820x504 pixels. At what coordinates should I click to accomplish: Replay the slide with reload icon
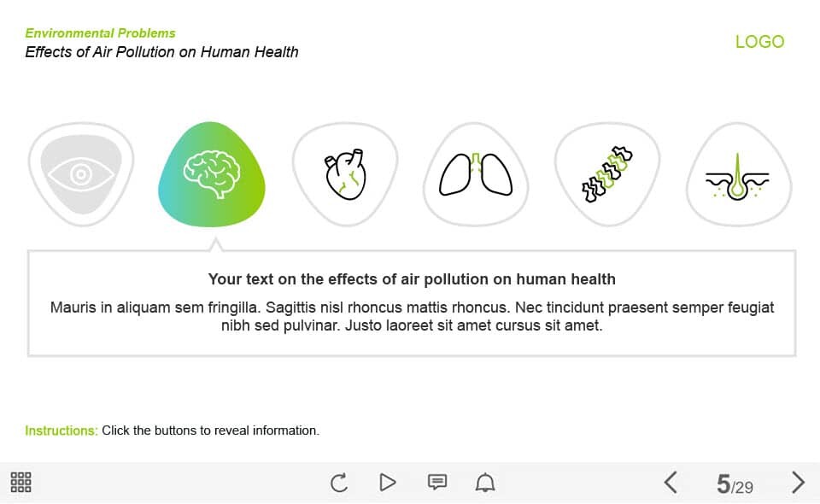[339, 483]
